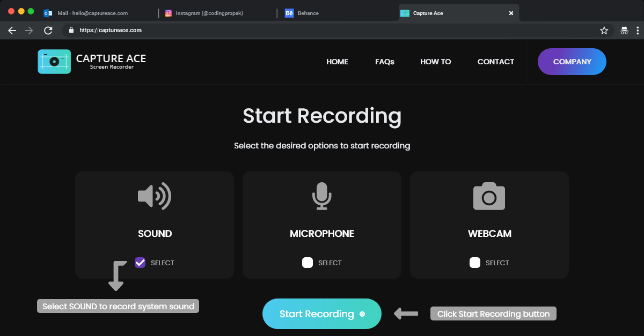The height and width of the screenshot is (336, 644).
Task: Click the Capture Ace camera logo icon
Action: coord(54,62)
